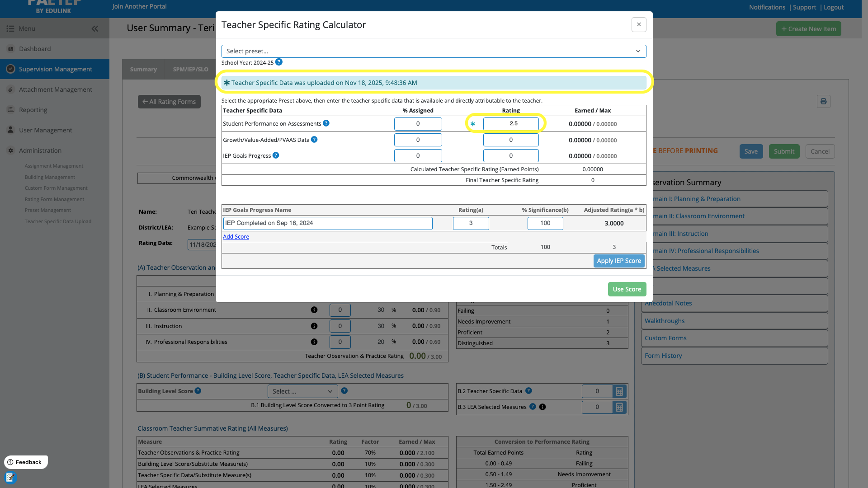This screenshot has height=488, width=868.
Task: Edit IEP Goals Progress % Assigned field
Action: pyautogui.click(x=418, y=156)
